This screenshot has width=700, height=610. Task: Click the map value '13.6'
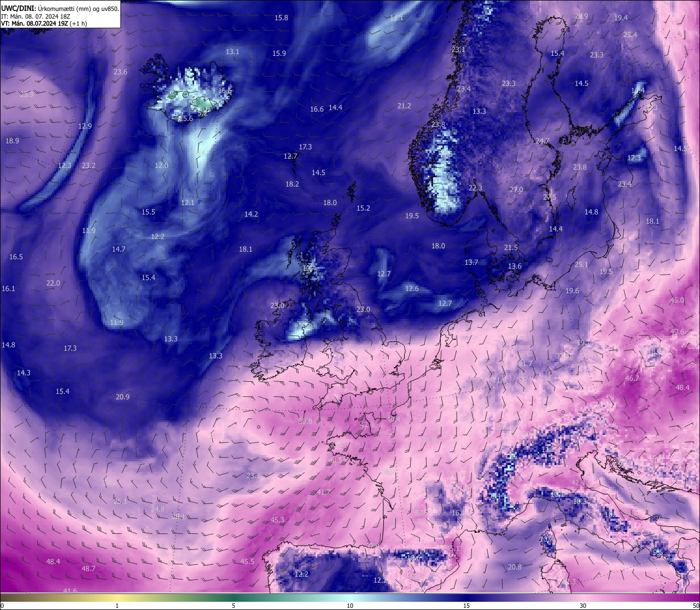(515, 266)
